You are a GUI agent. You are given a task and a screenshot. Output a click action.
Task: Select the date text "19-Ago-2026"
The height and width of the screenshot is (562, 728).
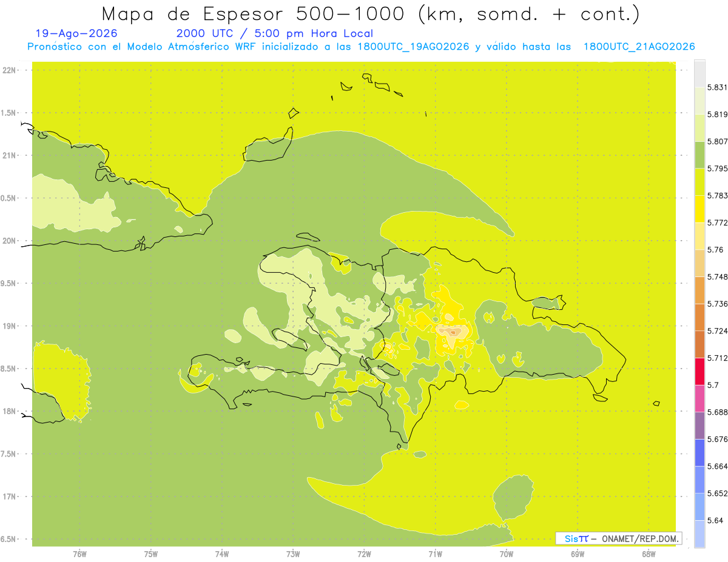point(76,33)
